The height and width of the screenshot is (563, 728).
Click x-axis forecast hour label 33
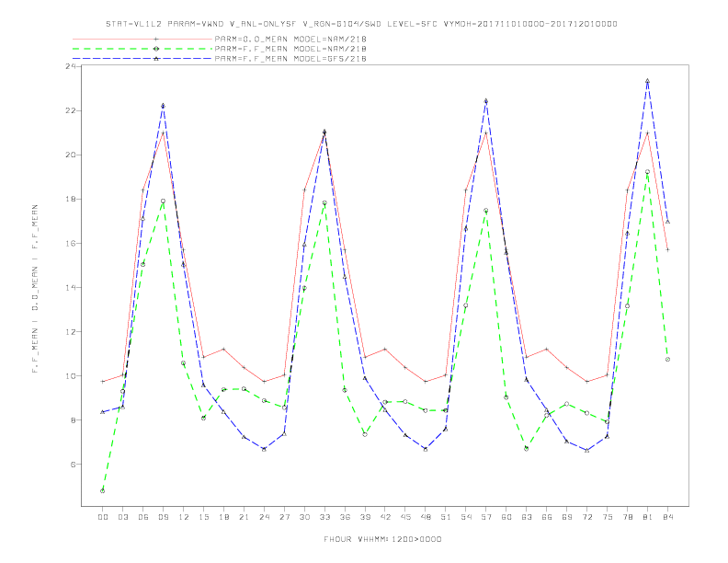pyautogui.click(x=324, y=517)
